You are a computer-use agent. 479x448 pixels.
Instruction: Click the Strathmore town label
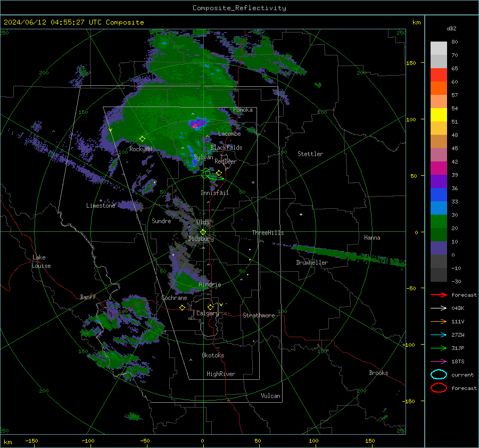(259, 315)
